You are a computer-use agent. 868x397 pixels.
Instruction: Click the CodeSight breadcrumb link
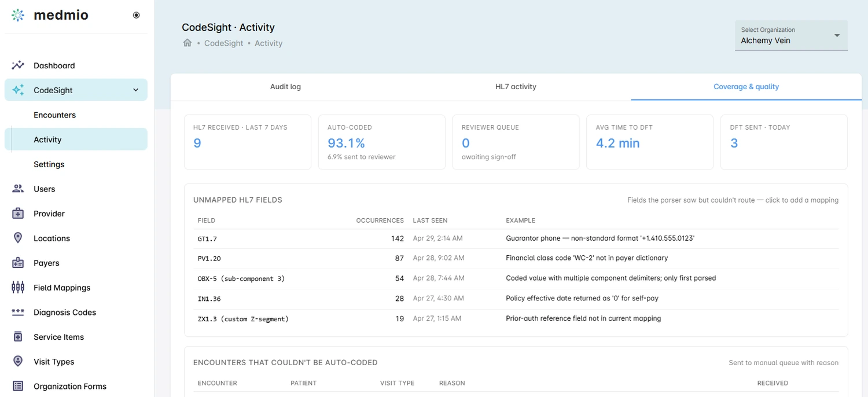tap(223, 43)
